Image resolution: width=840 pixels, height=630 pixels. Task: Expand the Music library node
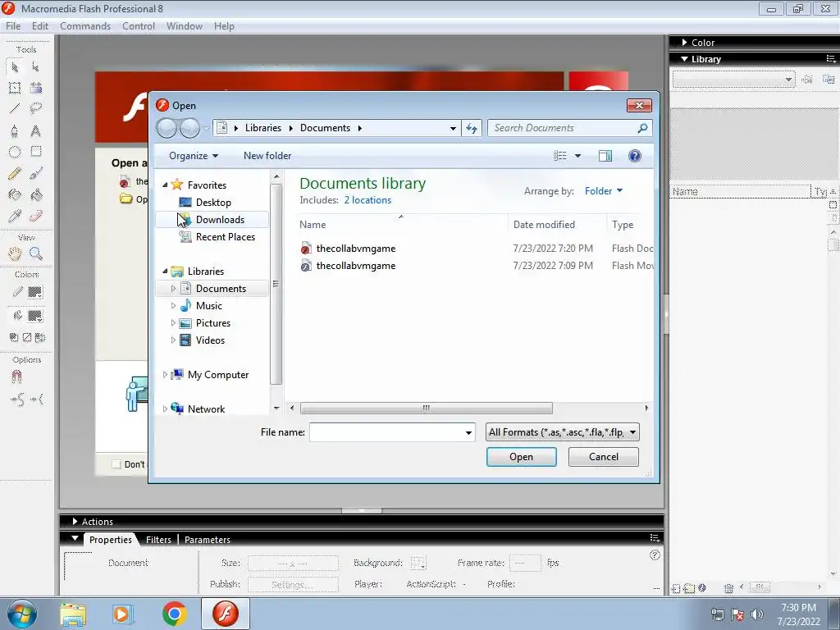[173, 306]
